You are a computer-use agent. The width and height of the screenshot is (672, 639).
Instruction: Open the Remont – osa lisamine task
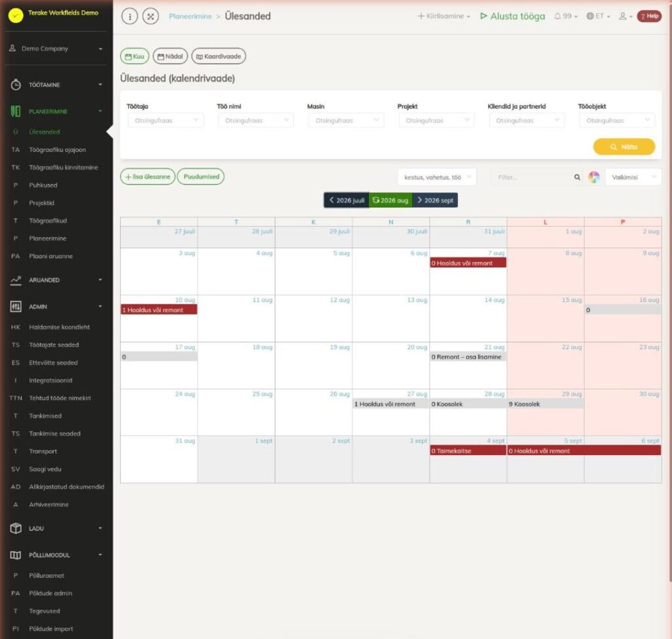[x=468, y=357]
